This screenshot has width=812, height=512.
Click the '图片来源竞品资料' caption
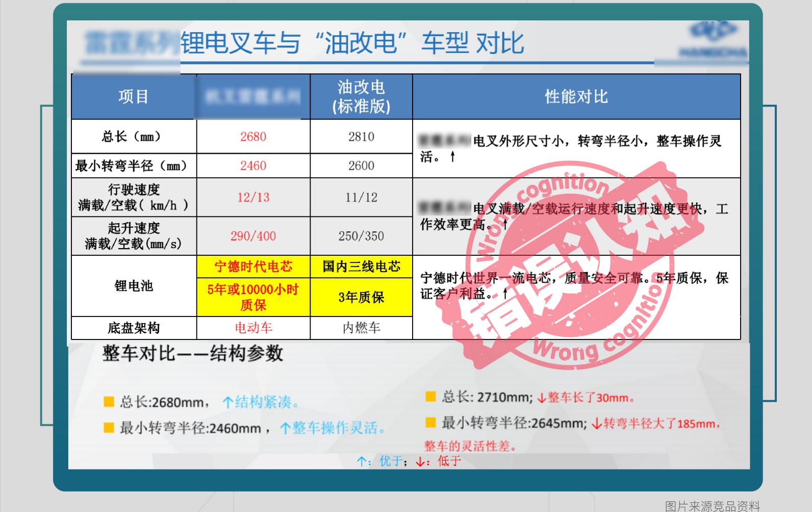tap(713, 506)
